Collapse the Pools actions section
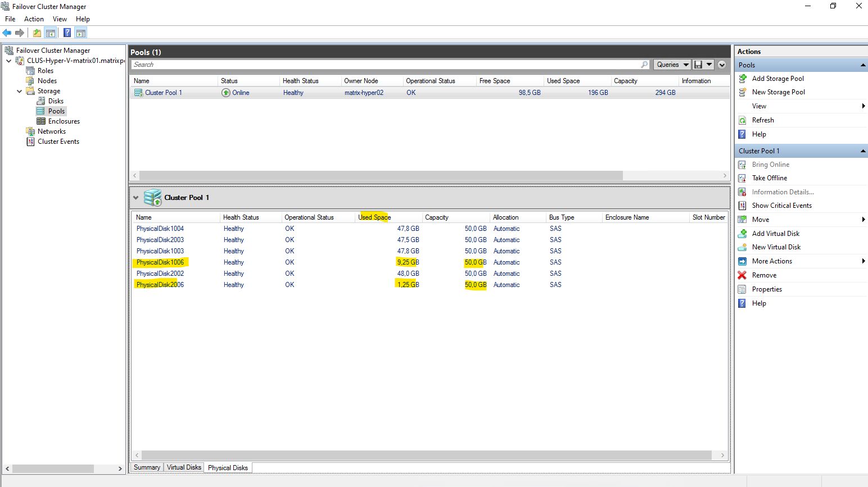The image size is (868, 487). [x=862, y=66]
